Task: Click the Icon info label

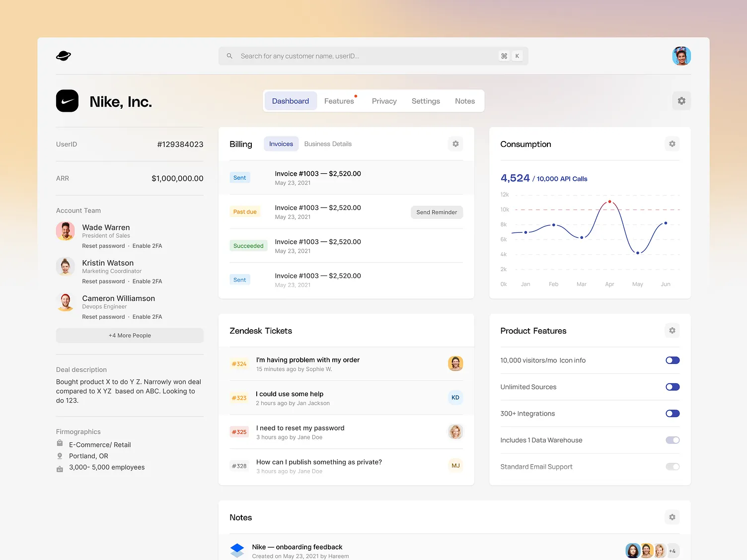Action: [x=573, y=360]
